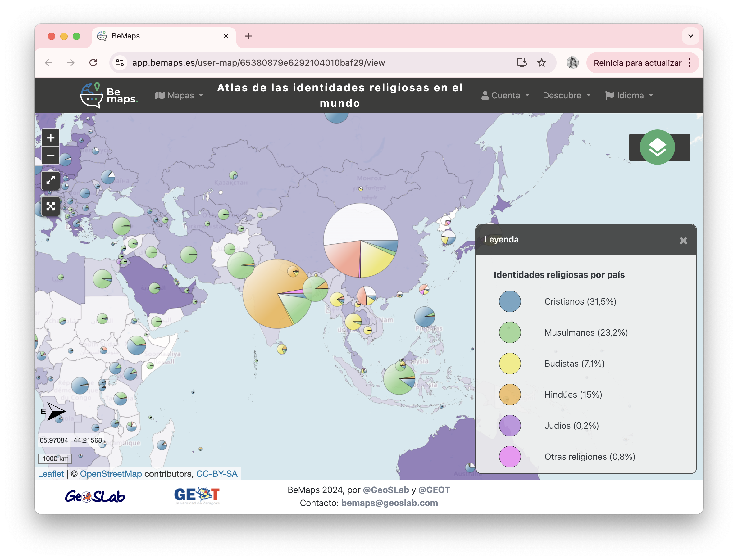The width and height of the screenshot is (738, 560).
Task: Open the @GeoSLab link
Action: (386, 490)
